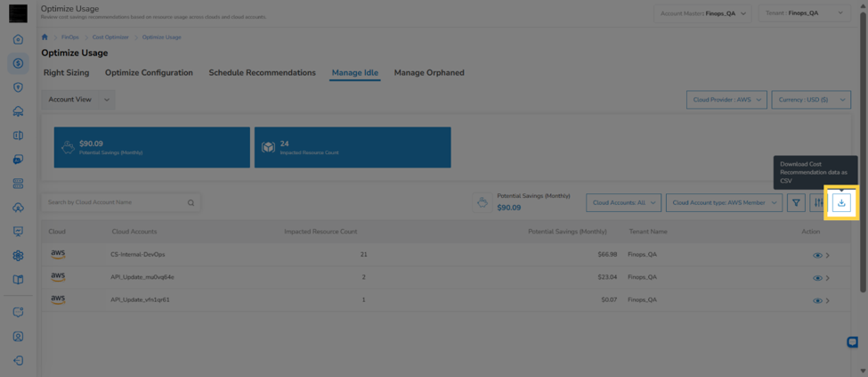
Task: Open the atom-shaped sidebar icon
Action: click(x=18, y=255)
